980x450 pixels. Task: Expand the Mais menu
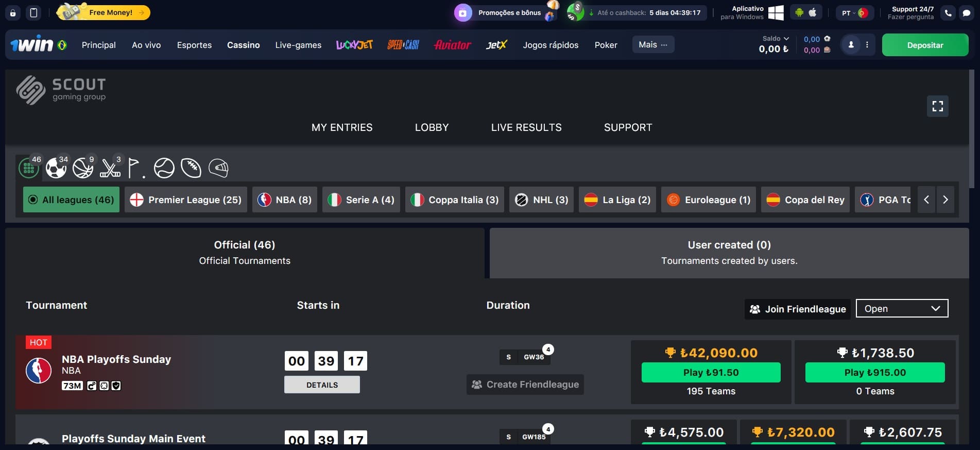[x=653, y=45]
